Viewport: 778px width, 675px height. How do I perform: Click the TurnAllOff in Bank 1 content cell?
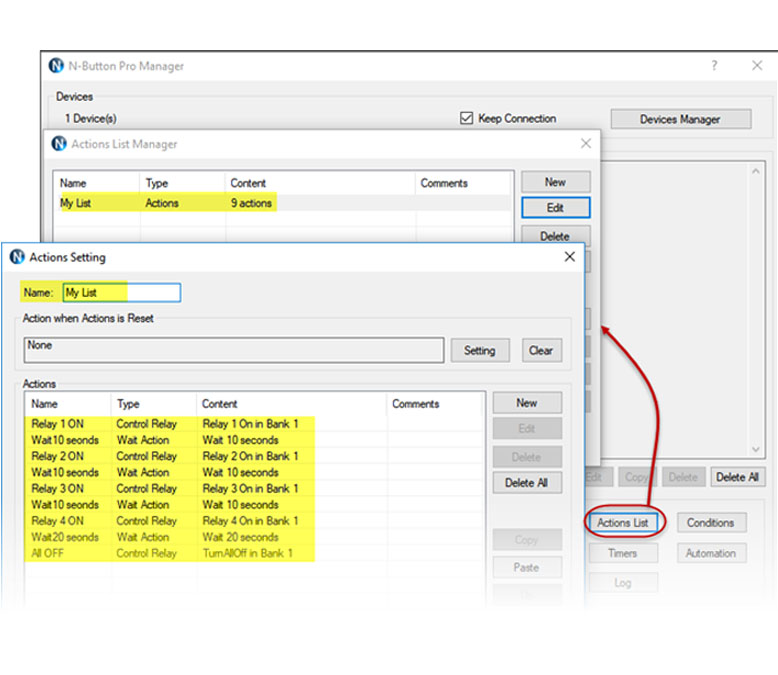pos(248,553)
